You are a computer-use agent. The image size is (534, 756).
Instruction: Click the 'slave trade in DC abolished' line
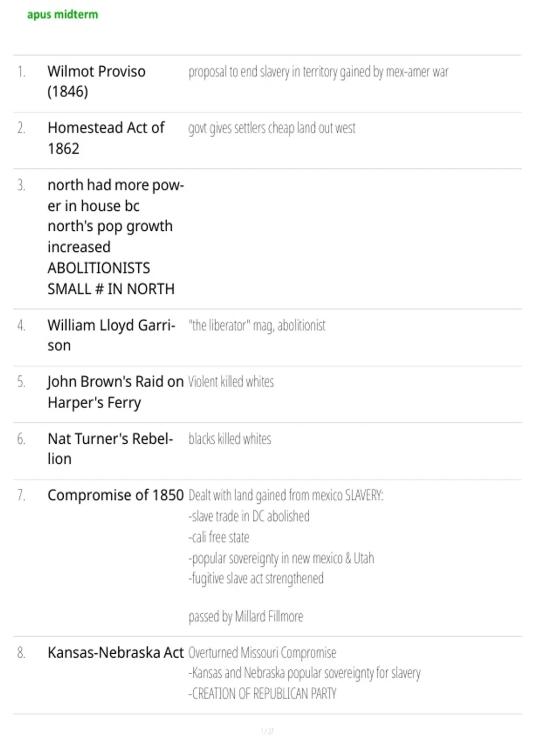point(249,516)
